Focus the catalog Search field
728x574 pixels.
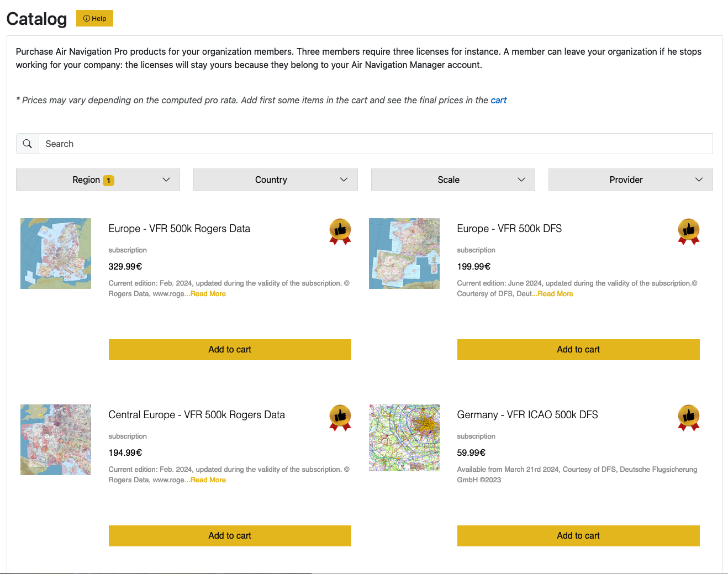click(376, 144)
